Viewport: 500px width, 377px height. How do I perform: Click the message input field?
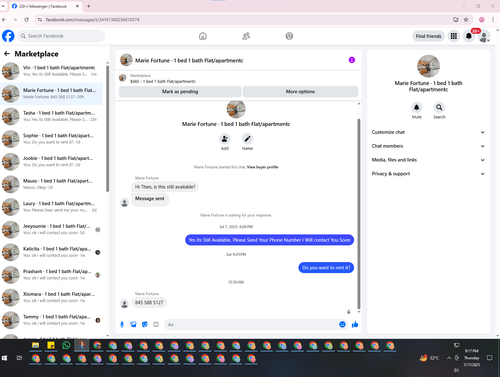click(x=252, y=324)
